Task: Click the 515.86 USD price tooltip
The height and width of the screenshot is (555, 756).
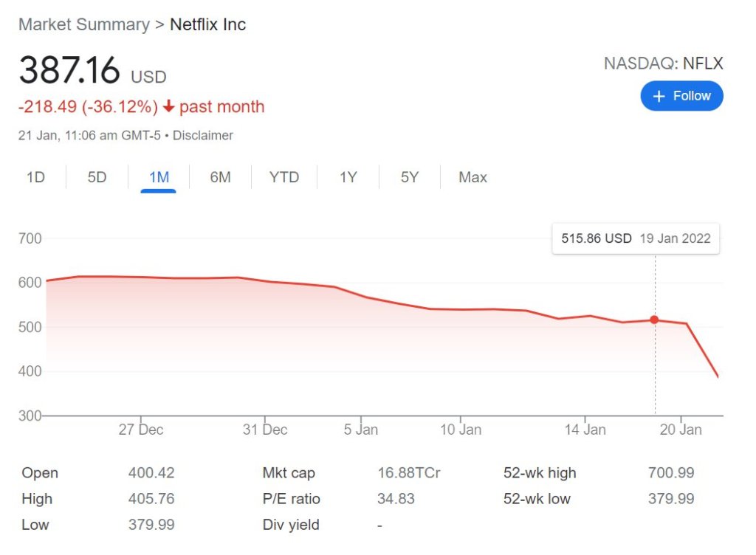Action: pyautogui.click(x=635, y=238)
